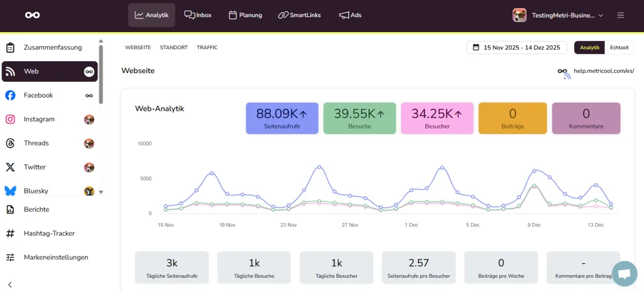Select the Threads icon in sidebar
The image size is (644, 291).
pyautogui.click(x=10, y=143)
